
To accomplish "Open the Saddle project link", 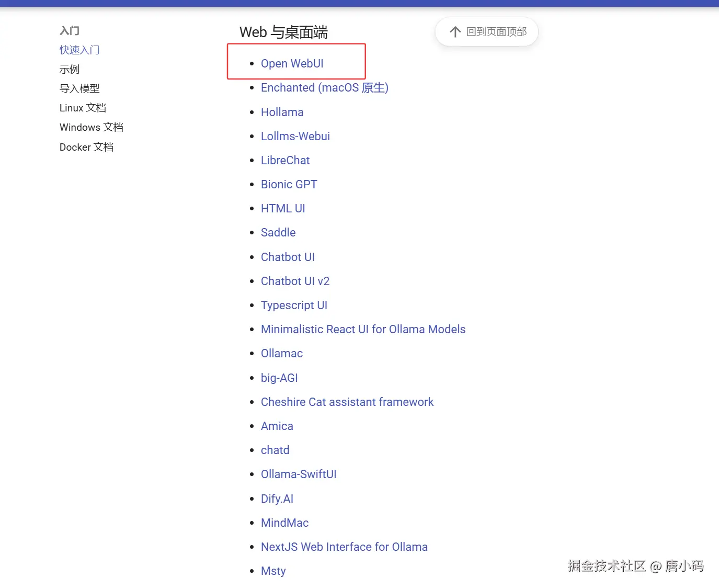I will tap(278, 232).
